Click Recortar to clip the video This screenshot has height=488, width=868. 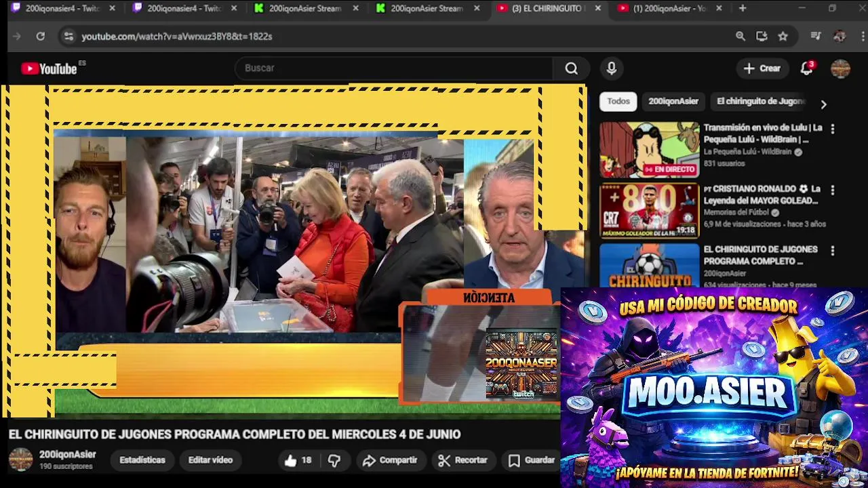(463, 460)
